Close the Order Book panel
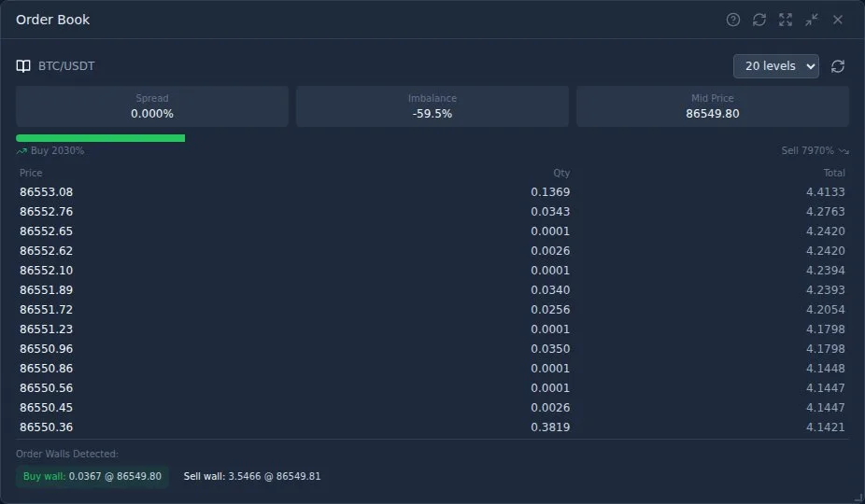Screen dimensions: 865x504 pos(837,20)
